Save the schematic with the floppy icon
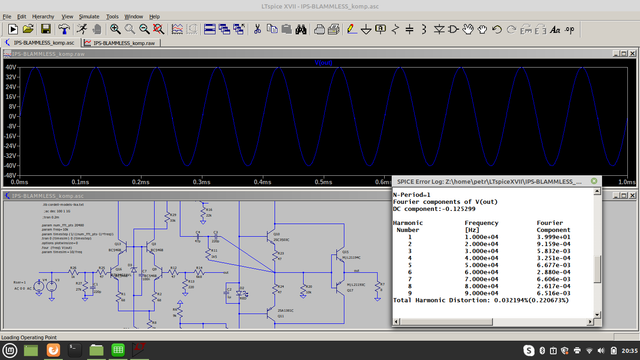Screen dimensions: 640x360 (46, 29)
